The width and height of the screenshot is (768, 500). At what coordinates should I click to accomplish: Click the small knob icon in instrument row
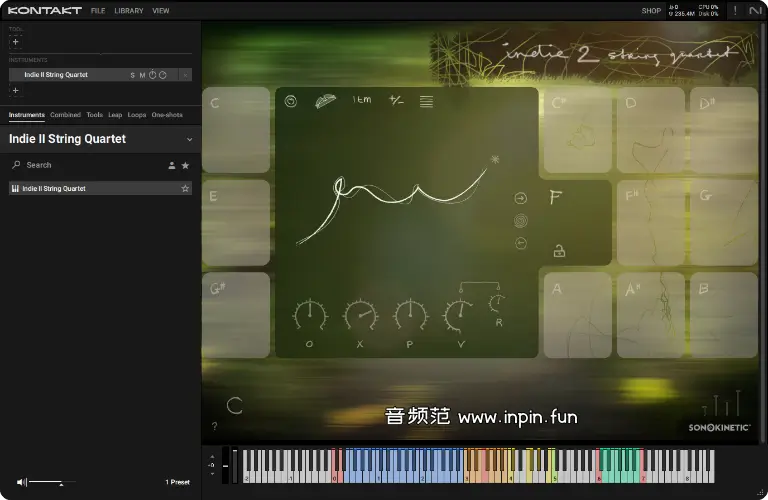pos(163,75)
